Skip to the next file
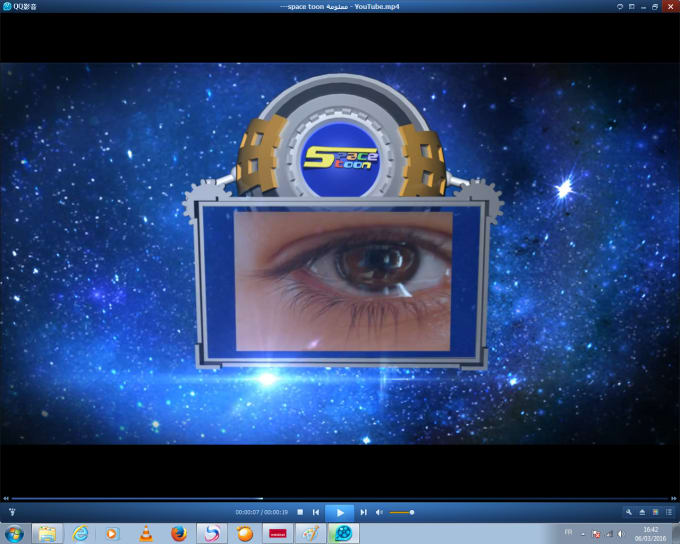680x544 pixels. click(363, 512)
